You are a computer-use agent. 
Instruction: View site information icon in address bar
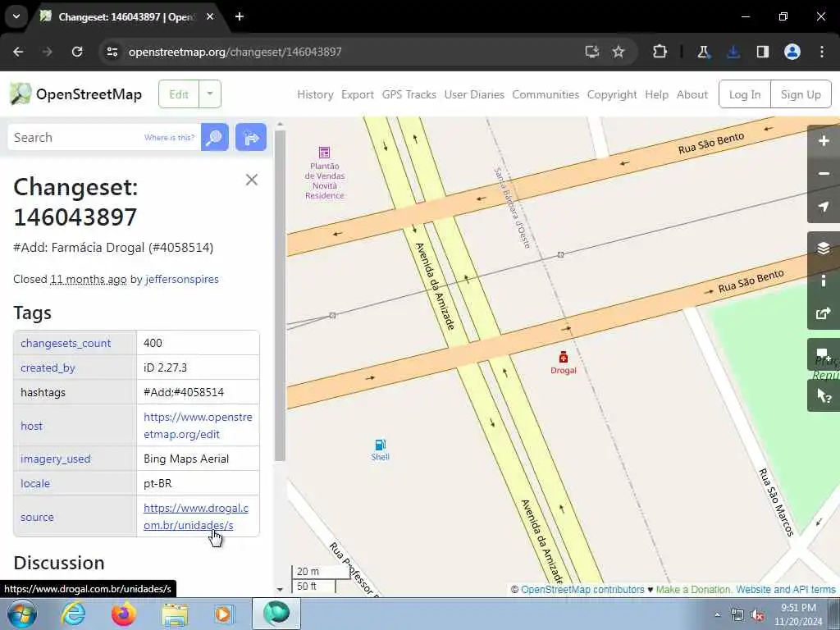tap(112, 52)
